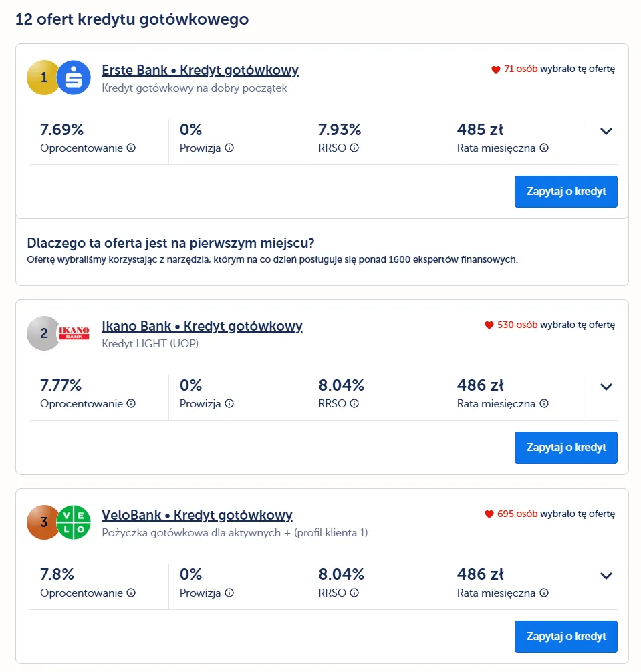Open the VeloBank Kredyt gotówkowy link
Image resolution: width=641 pixels, height=672 pixels.
click(197, 515)
